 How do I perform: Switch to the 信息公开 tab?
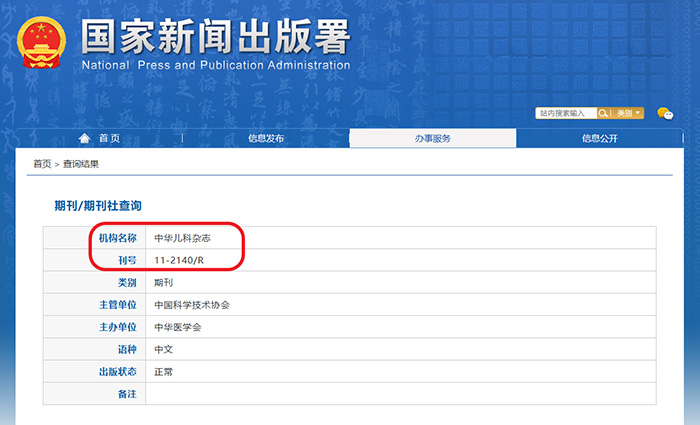pos(600,139)
